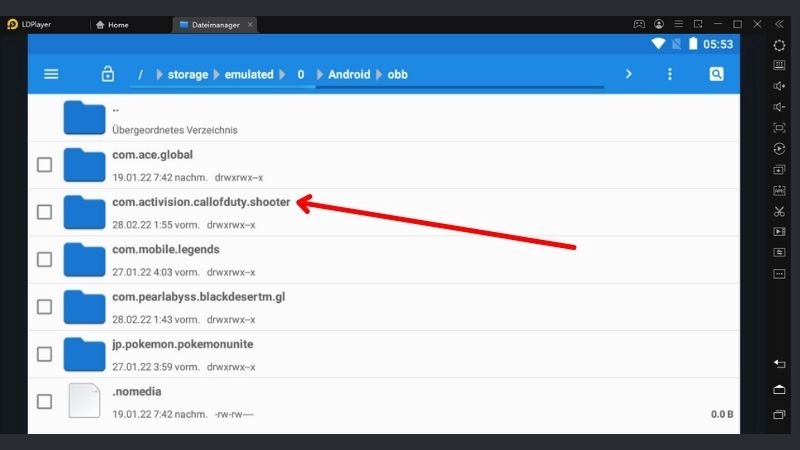This screenshot has height=450, width=800.
Task: Open the search icon in file manager
Action: point(716,74)
